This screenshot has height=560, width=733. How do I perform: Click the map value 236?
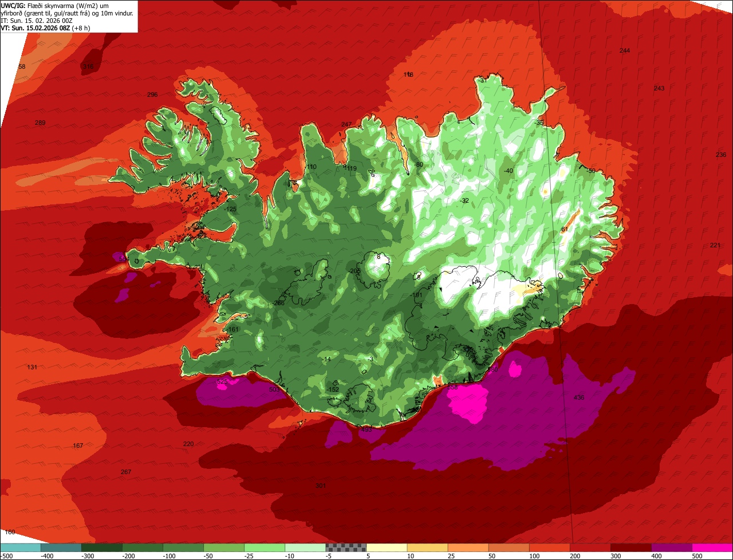click(721, 155)
